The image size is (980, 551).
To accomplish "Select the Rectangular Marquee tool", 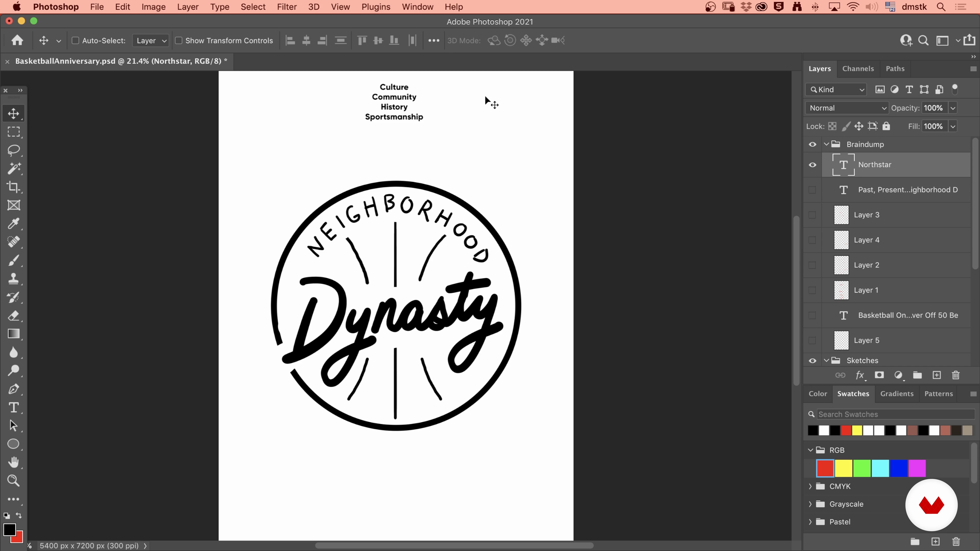I will coord(14,132).
